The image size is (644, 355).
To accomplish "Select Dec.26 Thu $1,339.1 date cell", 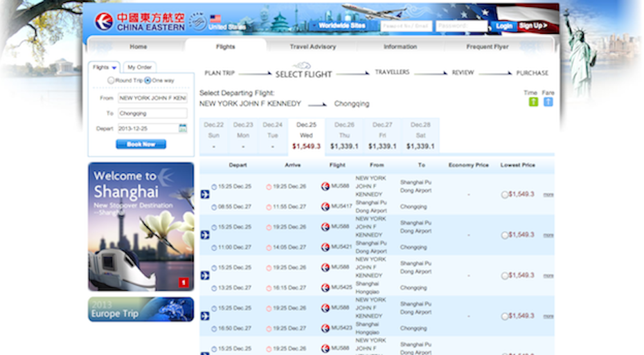I will pyautogui.click(x=344, y=136).
